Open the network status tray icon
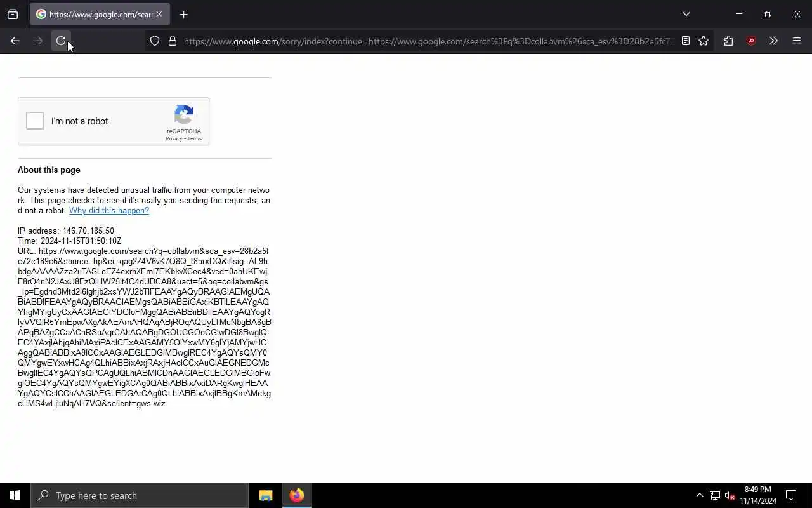Image resolution: width=812 pixels, height=508 pixels. coord(715,495)
